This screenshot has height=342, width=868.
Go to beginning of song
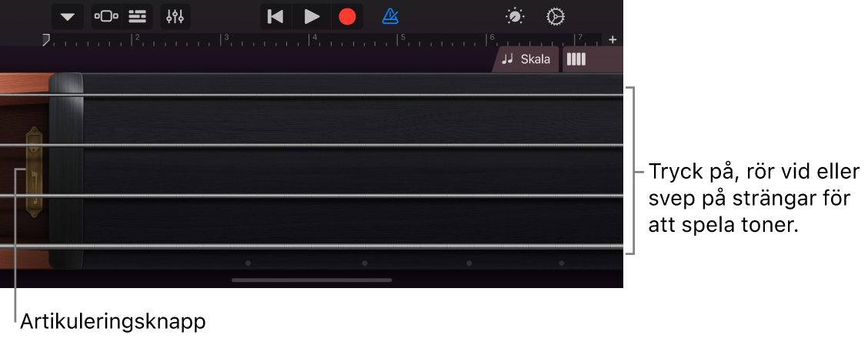tap(275, 17)
